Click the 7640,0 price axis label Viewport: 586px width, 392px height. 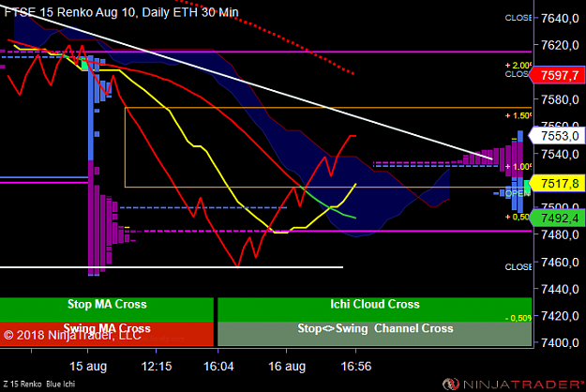coord(560,18)
